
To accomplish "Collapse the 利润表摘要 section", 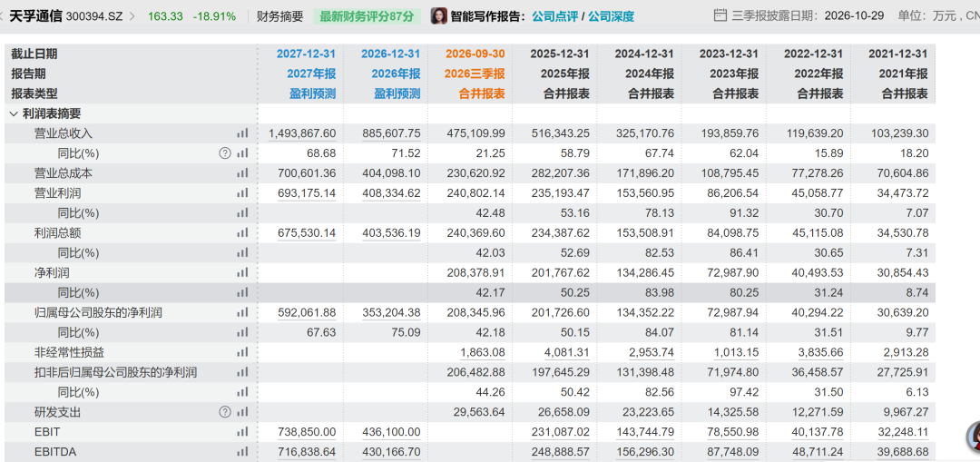I will pyautogui.click(x=13, y=113).
